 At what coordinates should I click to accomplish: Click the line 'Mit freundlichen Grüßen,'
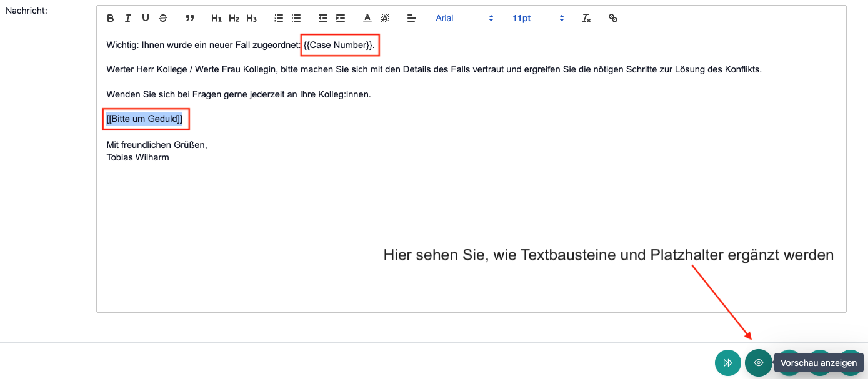(x=157, y=145)
